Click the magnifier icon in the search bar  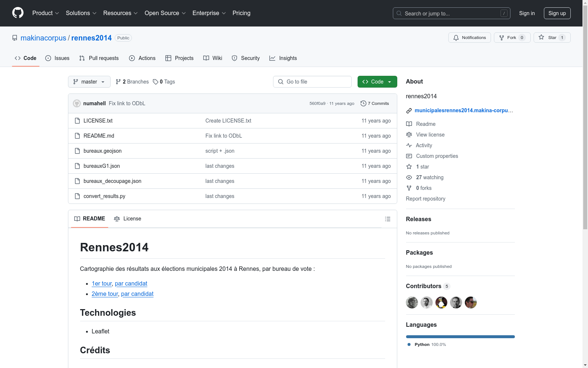[x=399, y=13]
